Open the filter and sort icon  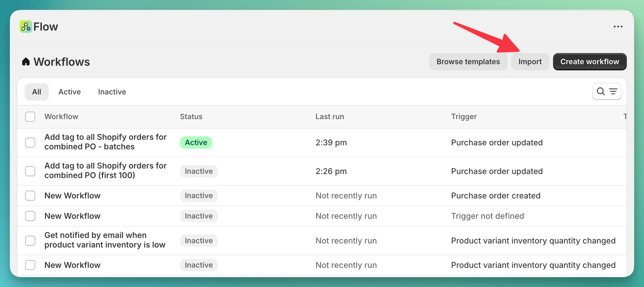[x=613, y=91]
